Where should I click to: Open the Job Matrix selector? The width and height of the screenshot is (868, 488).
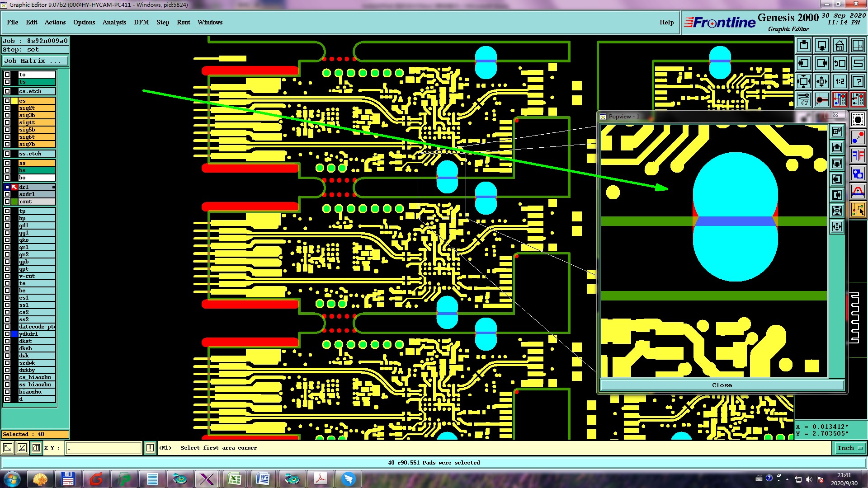pos(35,61)
